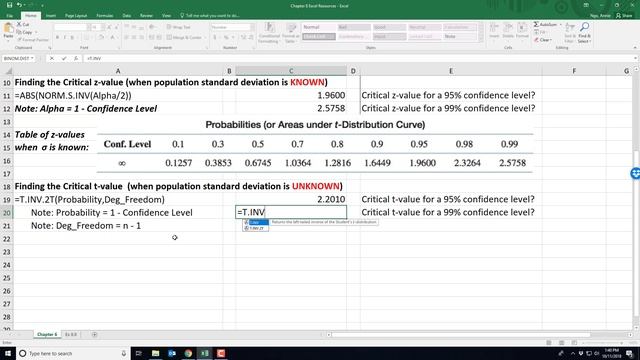Apply the Normal cell style
Viewport: 640px width, 360px height.
[318, 27]
